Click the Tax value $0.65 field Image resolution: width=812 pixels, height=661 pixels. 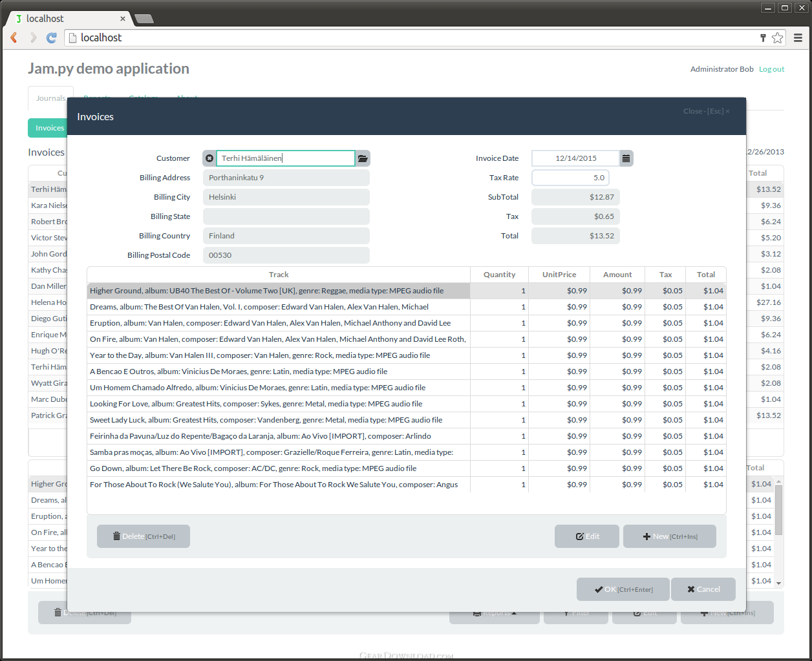tap(575, 216)
